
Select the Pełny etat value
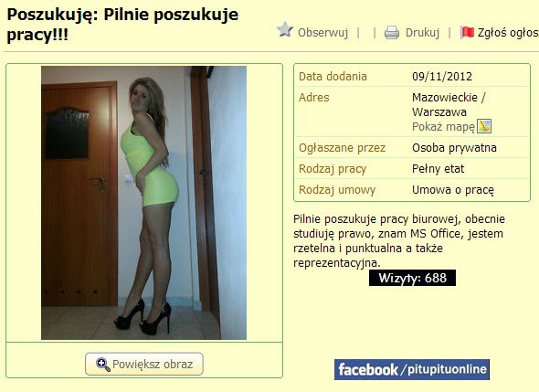pyautogui.click(x=438, y=169)
